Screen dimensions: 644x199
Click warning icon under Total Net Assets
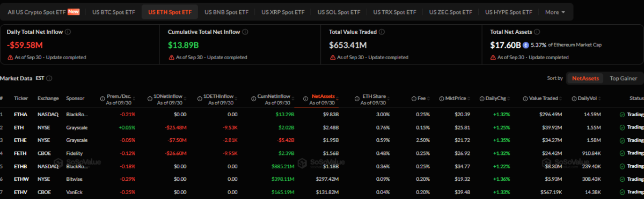(x=493, y=57)
